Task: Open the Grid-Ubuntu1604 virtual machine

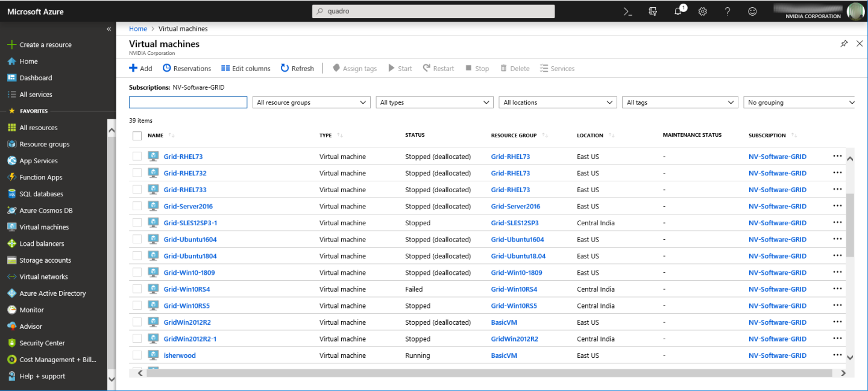Action: tap(190, 239)
